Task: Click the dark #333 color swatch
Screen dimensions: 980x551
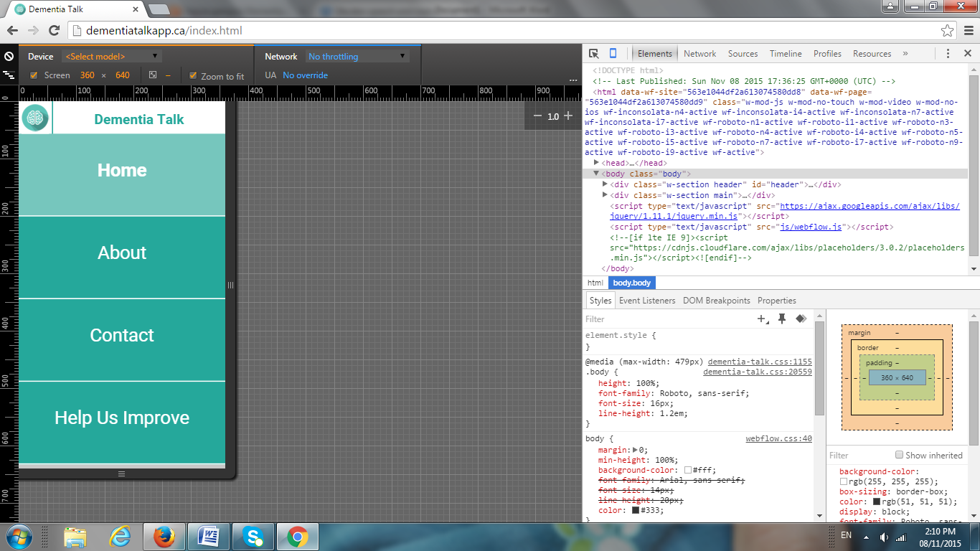Action: coord(636,510)
